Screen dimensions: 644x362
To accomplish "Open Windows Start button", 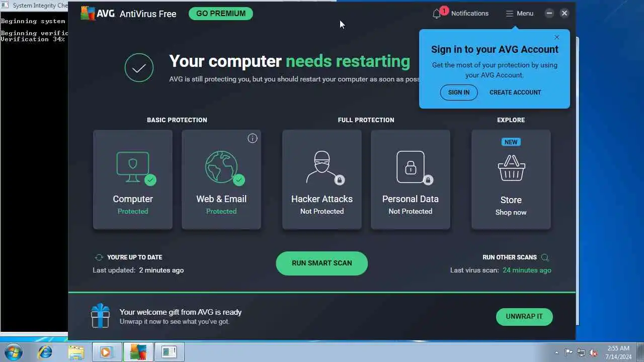I will (x=14, y=352).
